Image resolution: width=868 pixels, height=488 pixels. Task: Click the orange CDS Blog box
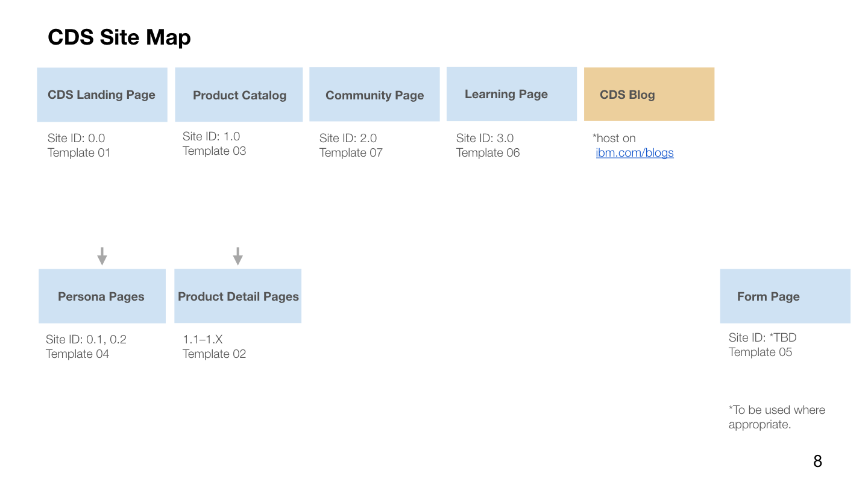649,94
